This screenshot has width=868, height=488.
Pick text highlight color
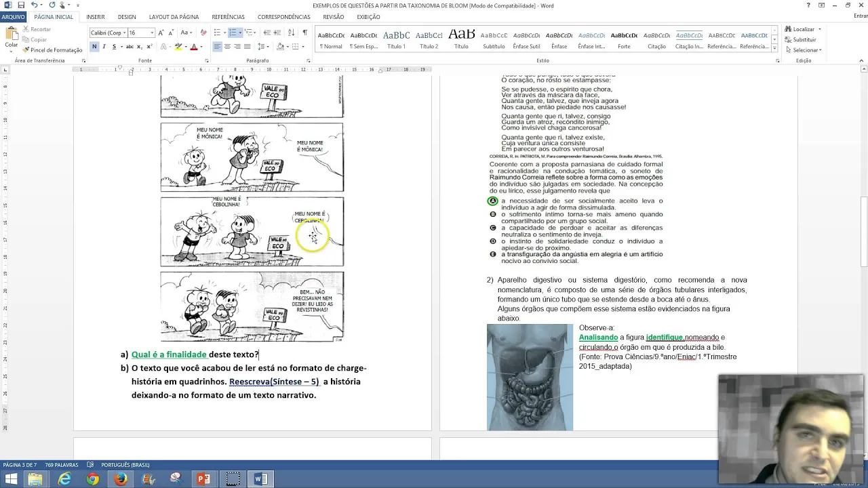[178, 47]
